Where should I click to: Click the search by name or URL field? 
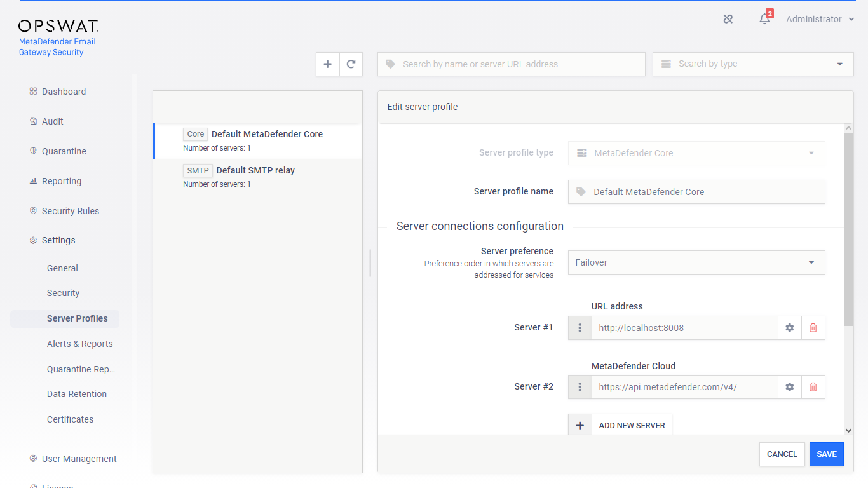(512, 64)
